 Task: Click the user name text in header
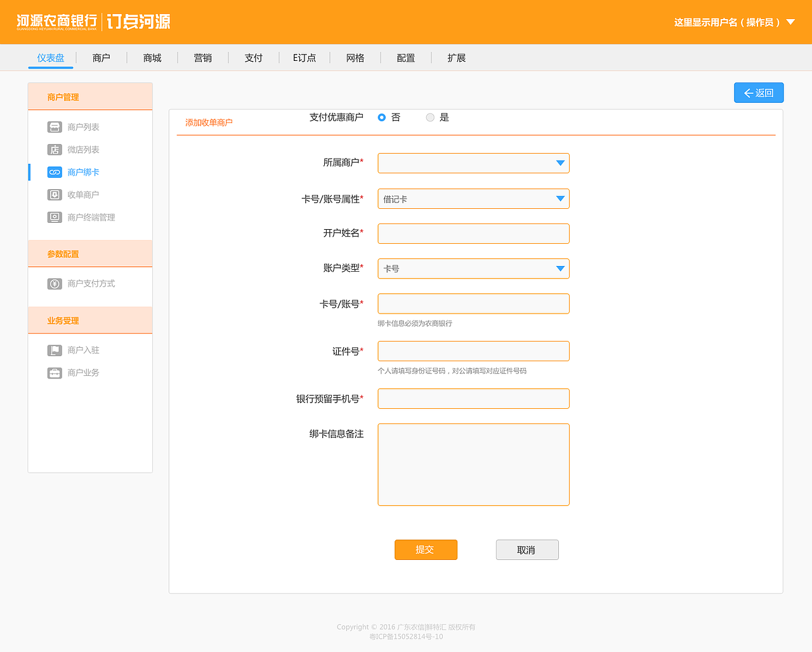click(x=727, y=22)
